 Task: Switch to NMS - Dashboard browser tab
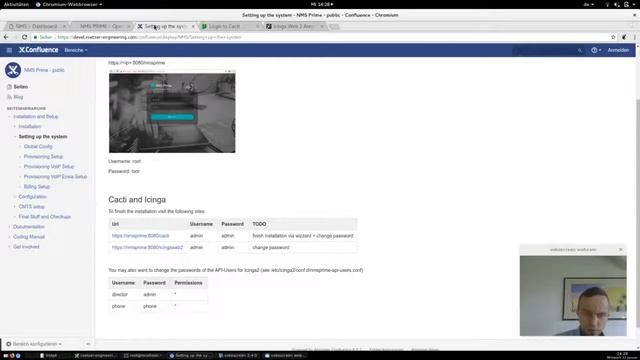[x=36, y=26]
